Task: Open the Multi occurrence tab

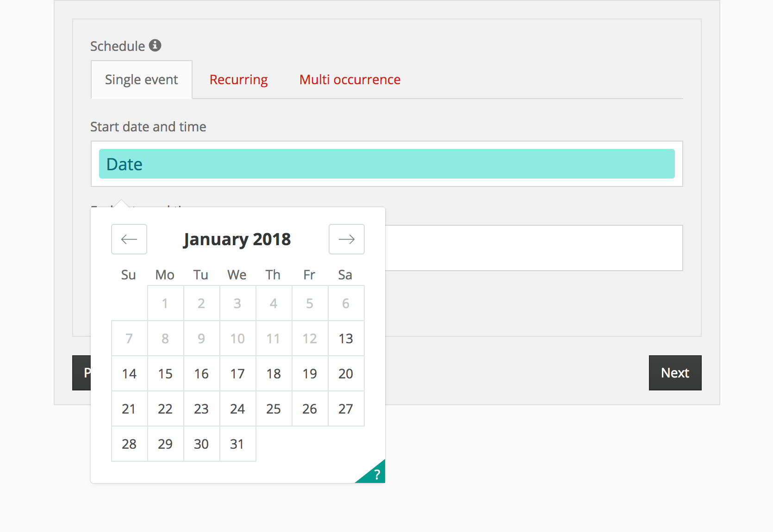Action: point(349,80)
